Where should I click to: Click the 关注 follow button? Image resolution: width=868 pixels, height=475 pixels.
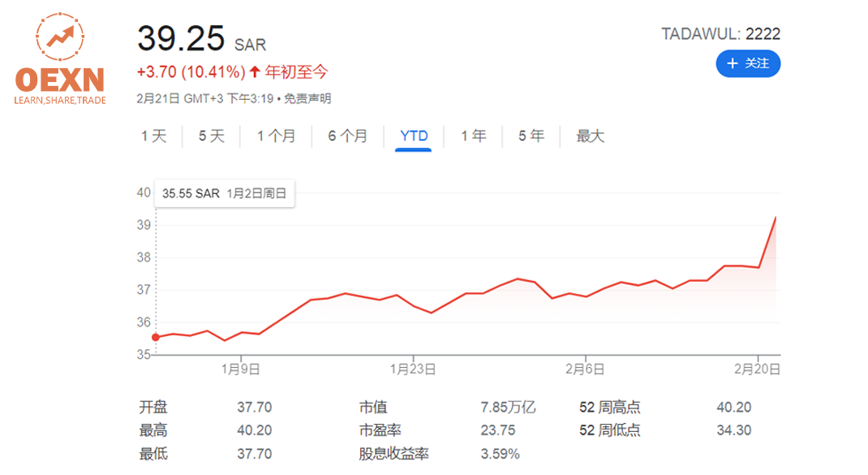click(748, 64)
